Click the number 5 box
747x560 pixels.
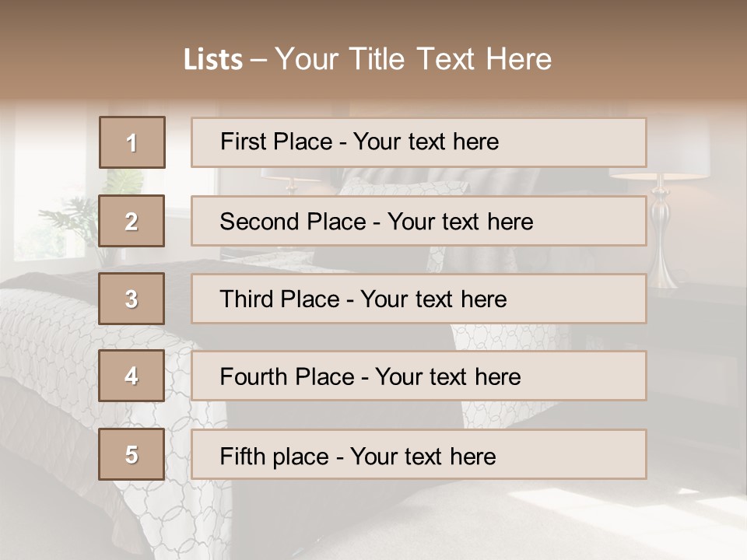(132, 454)
